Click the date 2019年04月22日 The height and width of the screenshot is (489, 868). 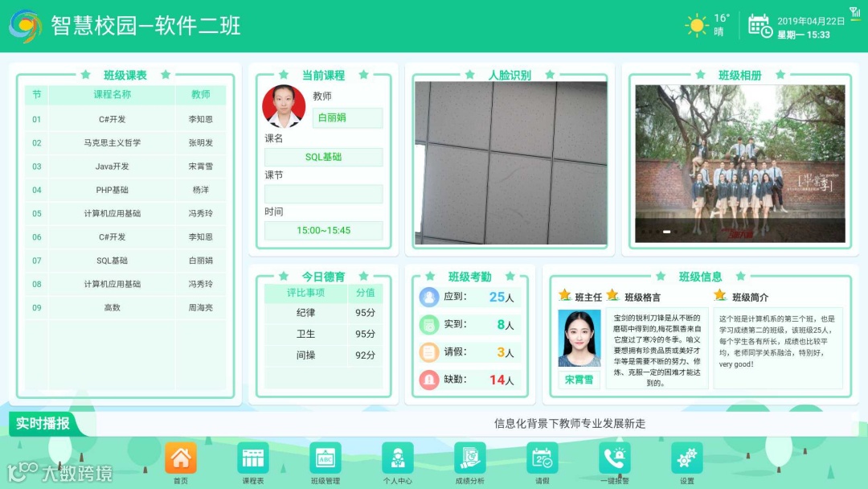click(x=811, y=21)
